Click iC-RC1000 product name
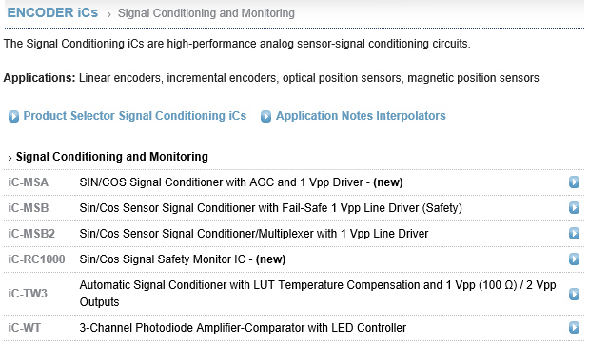 36,259
